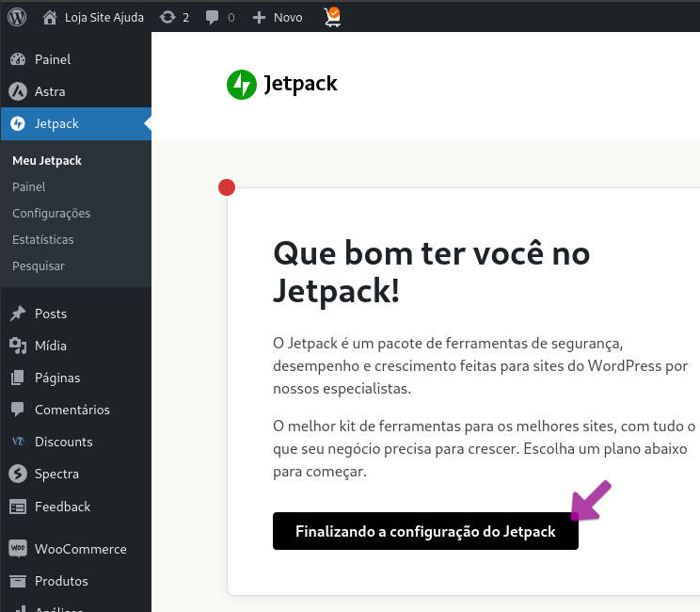Select the highlighted Jetpack menu item
Viewport: 700px width, 612px height.
click(x=76, y=123)
